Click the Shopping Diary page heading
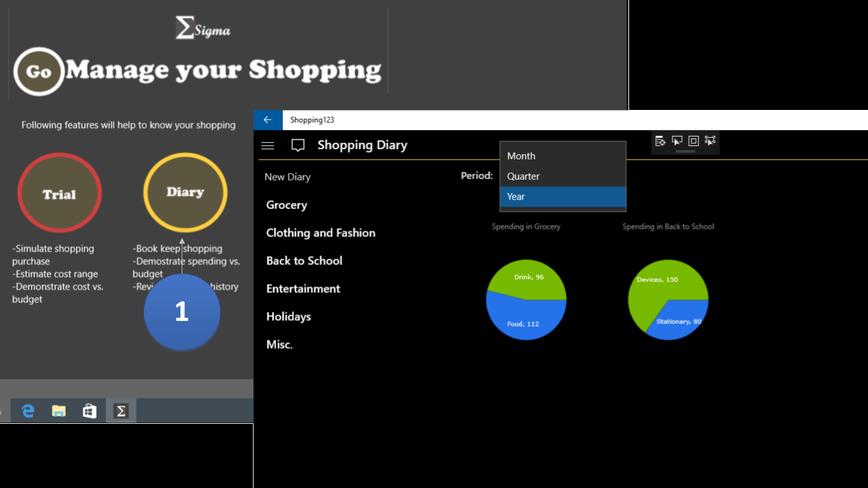868x488 pixels. (x=362, y=145)
